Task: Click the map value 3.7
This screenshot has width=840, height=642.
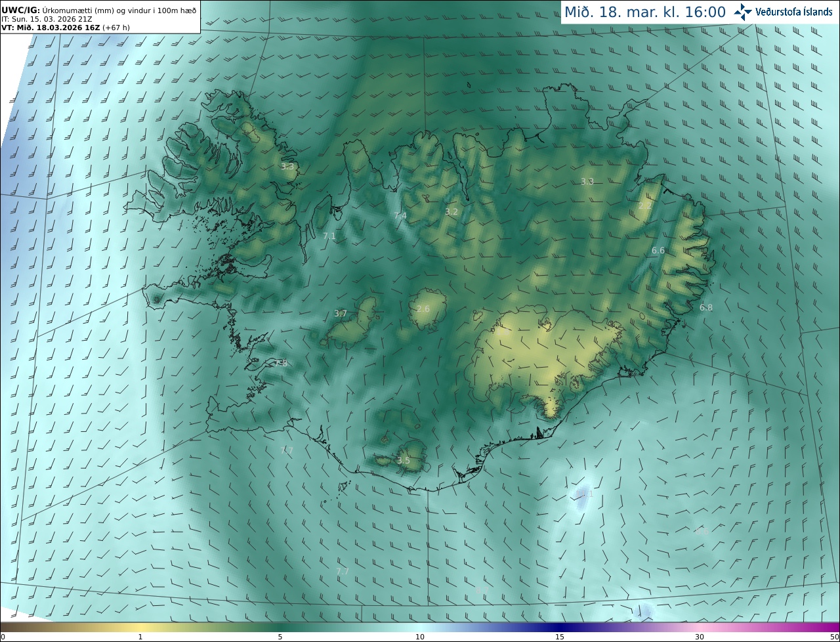Action: 341,314
